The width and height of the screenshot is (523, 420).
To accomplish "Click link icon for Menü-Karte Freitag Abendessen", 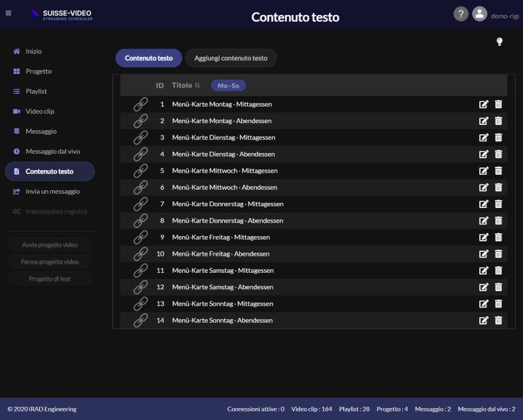I will click(141, 254).
